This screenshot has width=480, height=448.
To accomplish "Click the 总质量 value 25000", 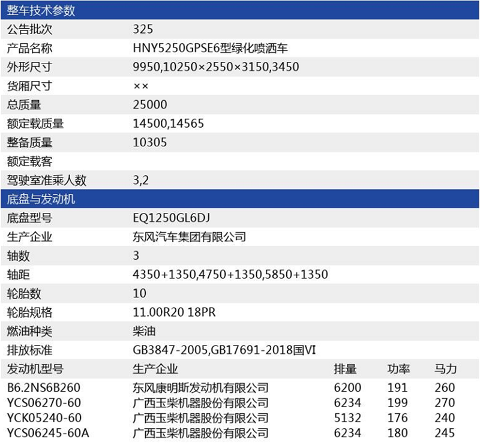I will (x=149, y=104).
